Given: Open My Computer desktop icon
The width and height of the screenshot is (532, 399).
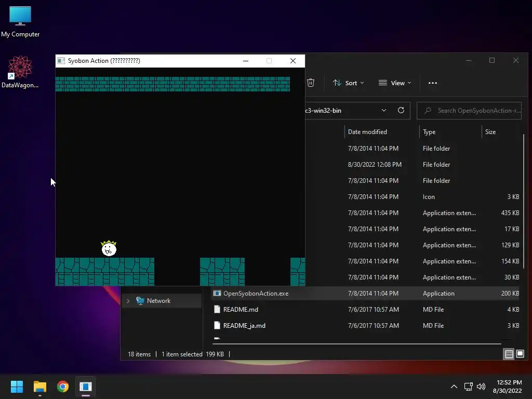Looking at the screenshot, I should point(20,21).
